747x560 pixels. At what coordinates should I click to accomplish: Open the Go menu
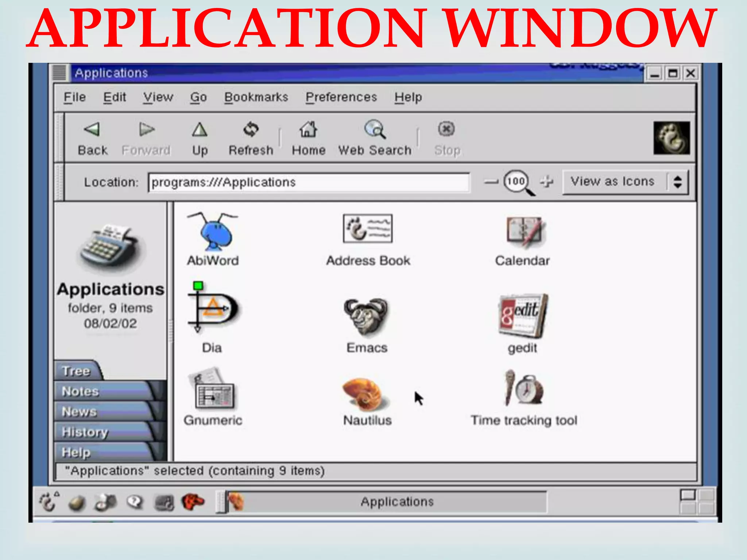click(x=198, y=97)
